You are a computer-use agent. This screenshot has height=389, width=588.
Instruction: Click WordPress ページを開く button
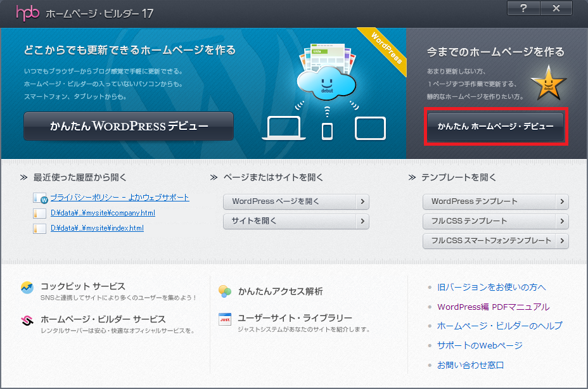point(296,201)
